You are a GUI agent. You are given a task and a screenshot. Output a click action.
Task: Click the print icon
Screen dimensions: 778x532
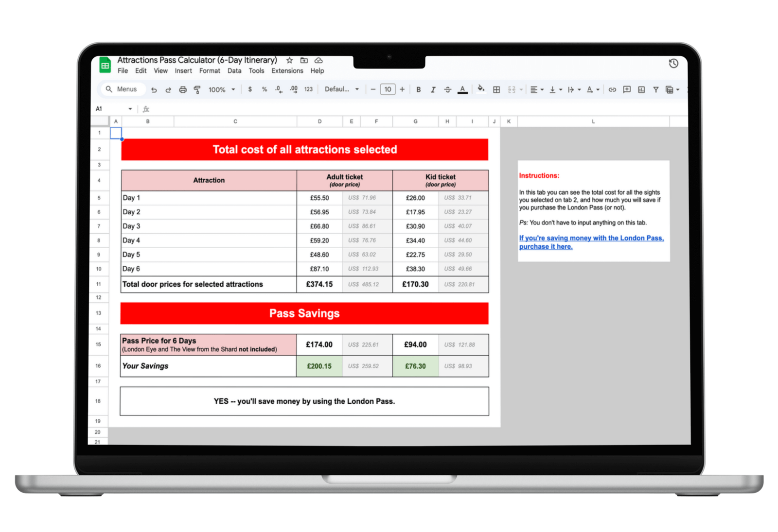click(183, 90)
